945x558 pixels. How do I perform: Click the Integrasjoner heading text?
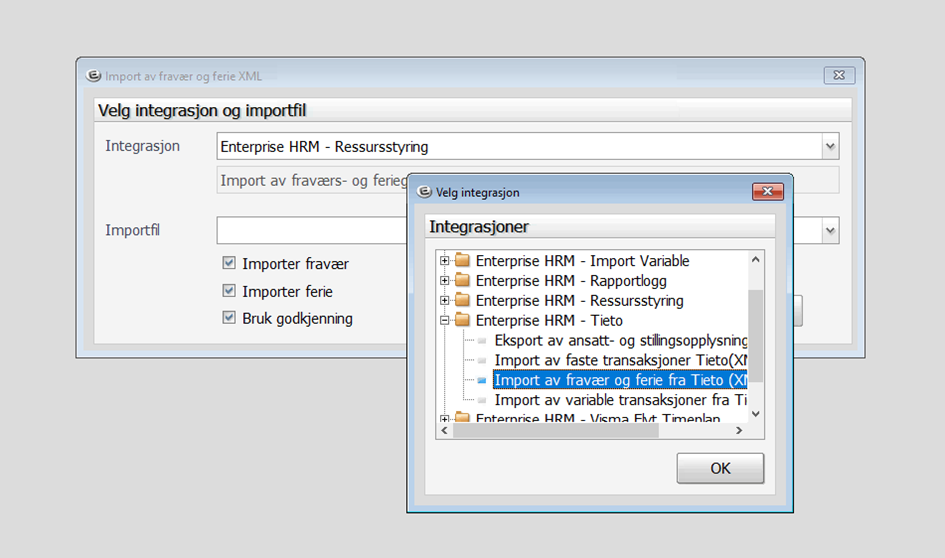coord(479,227)
